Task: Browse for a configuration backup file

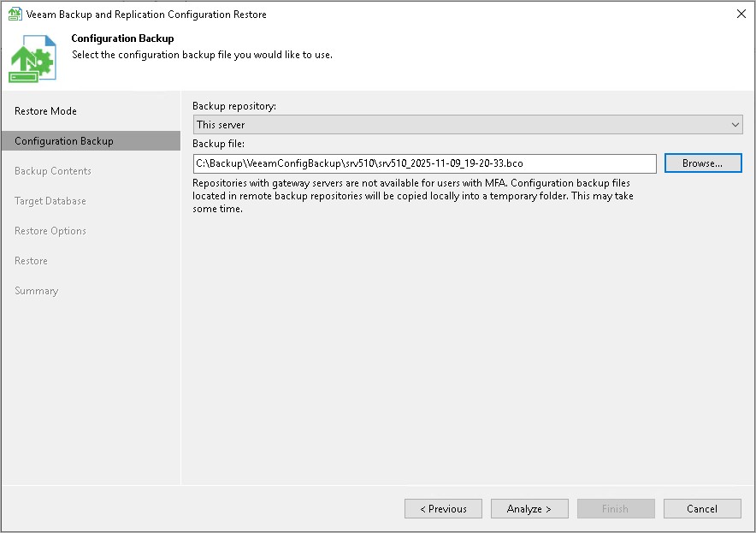Action: pos(703,163)
